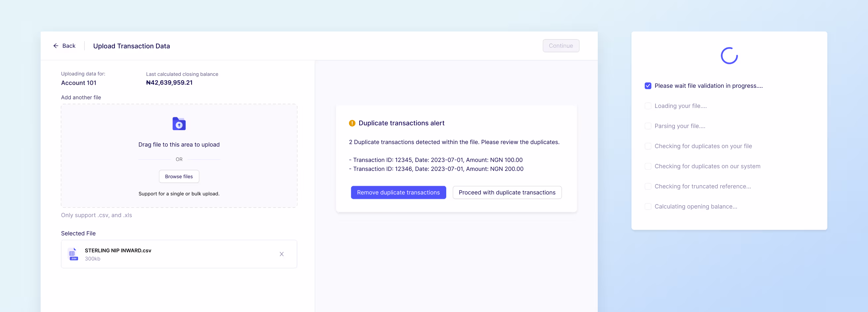Screen dimensions: 868x312
Task: Click the Transaction ID 12346 duplicate line
Action: pyautogui.click(x=436, y=169)
